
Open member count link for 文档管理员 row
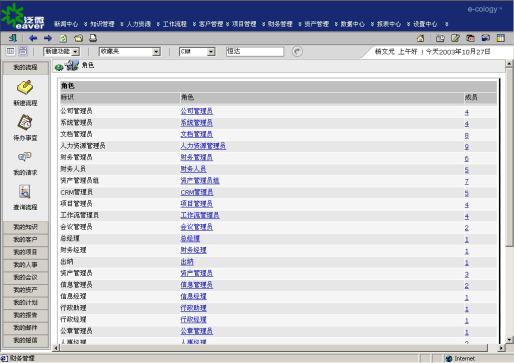(x=467, y=136)
